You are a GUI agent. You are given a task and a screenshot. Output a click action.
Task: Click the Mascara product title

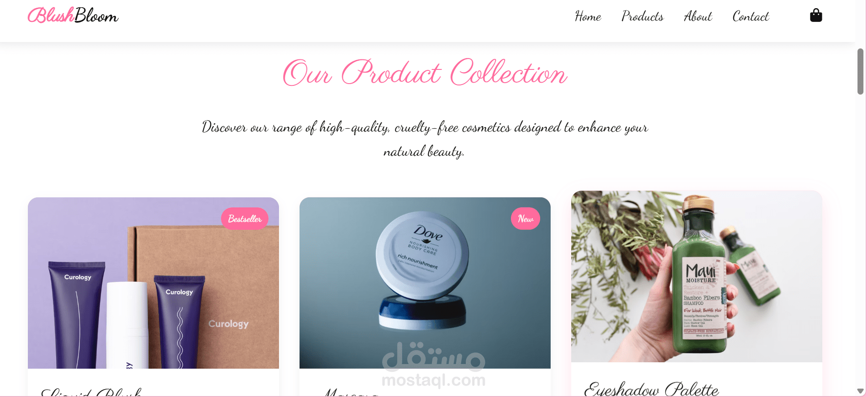tap(352, 392)
